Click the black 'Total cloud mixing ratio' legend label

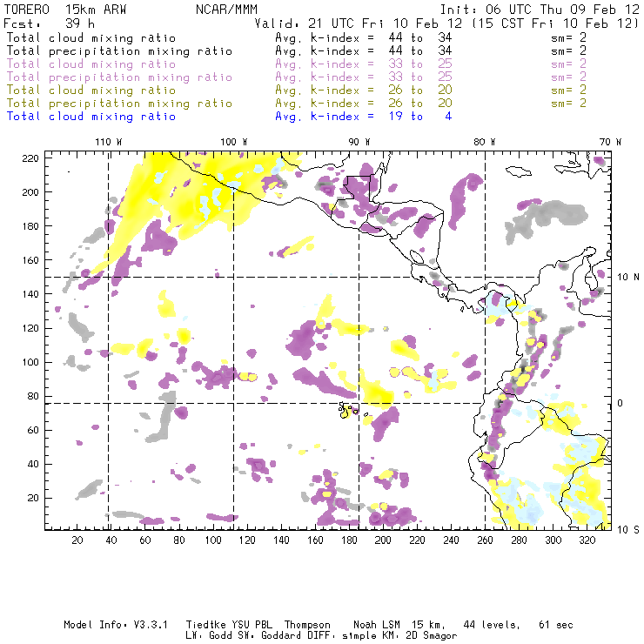pos(91,37)
